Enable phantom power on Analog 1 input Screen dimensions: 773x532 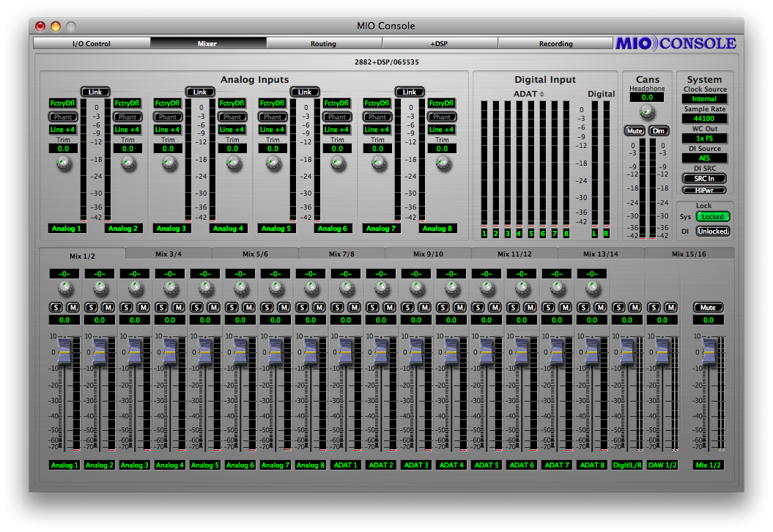tap(63, 117)
